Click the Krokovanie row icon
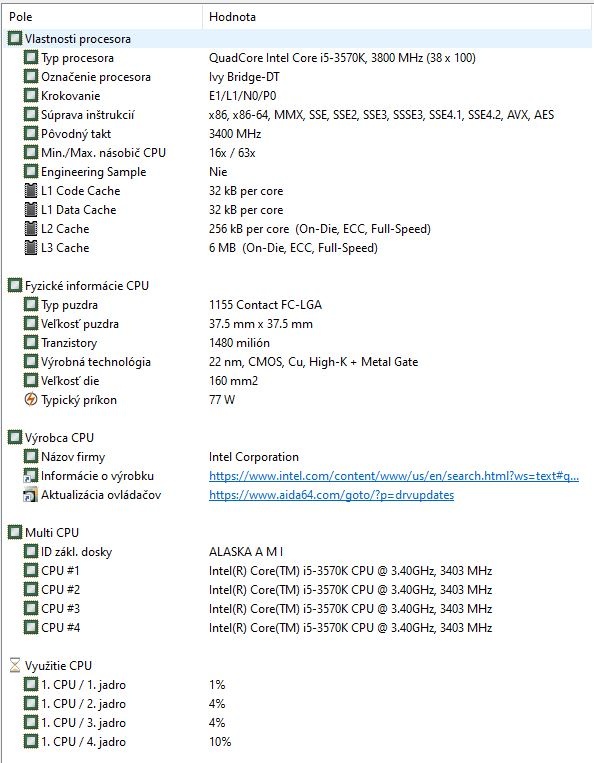This screenshot has width=594, height=763. [x=31, y=95]
